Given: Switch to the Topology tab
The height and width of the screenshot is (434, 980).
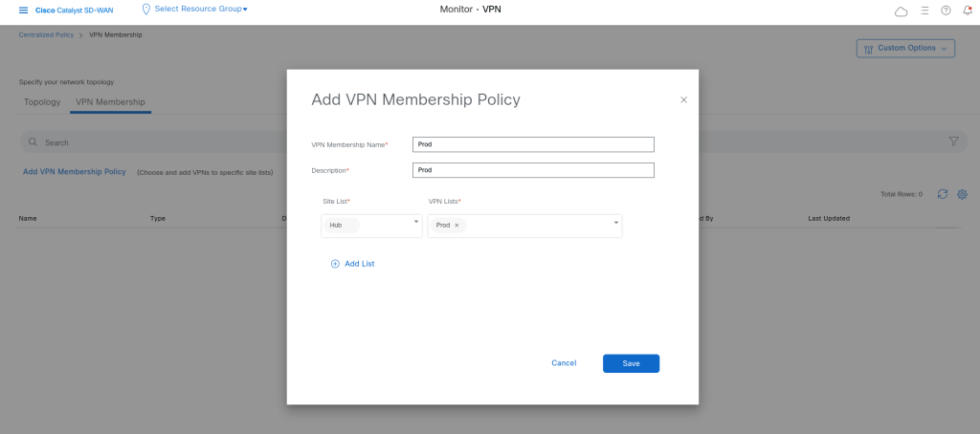Looking at the screenshot, I should click(42, 102).
